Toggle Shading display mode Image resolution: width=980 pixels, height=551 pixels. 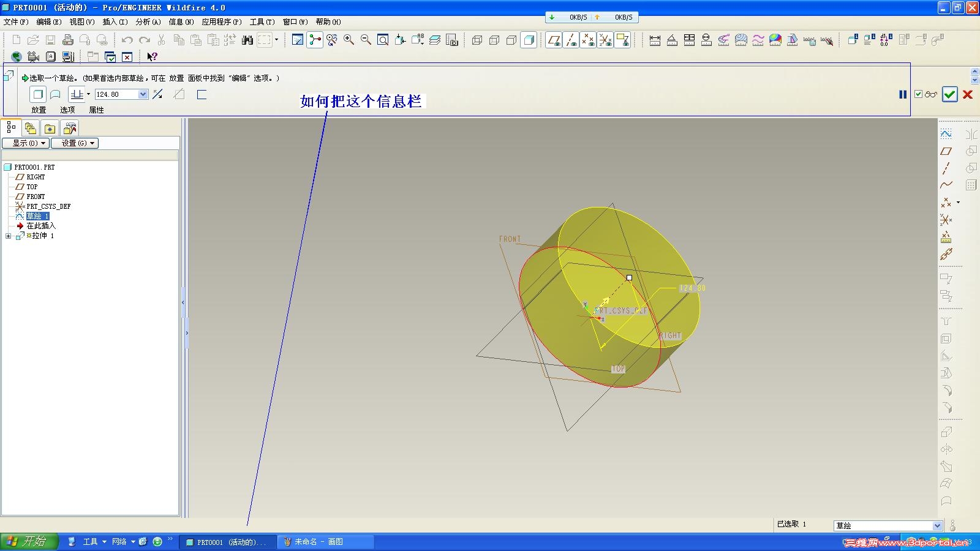click(529, 40)
